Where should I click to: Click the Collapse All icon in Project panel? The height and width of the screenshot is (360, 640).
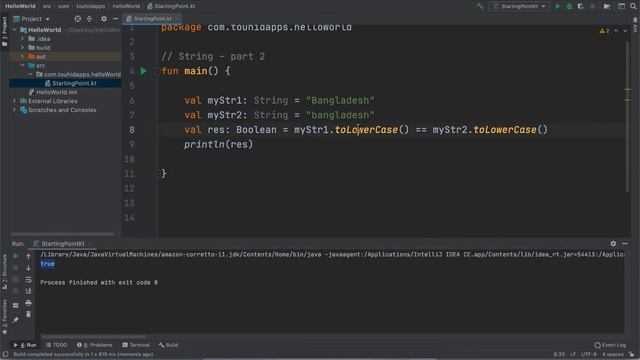(89, 19)
